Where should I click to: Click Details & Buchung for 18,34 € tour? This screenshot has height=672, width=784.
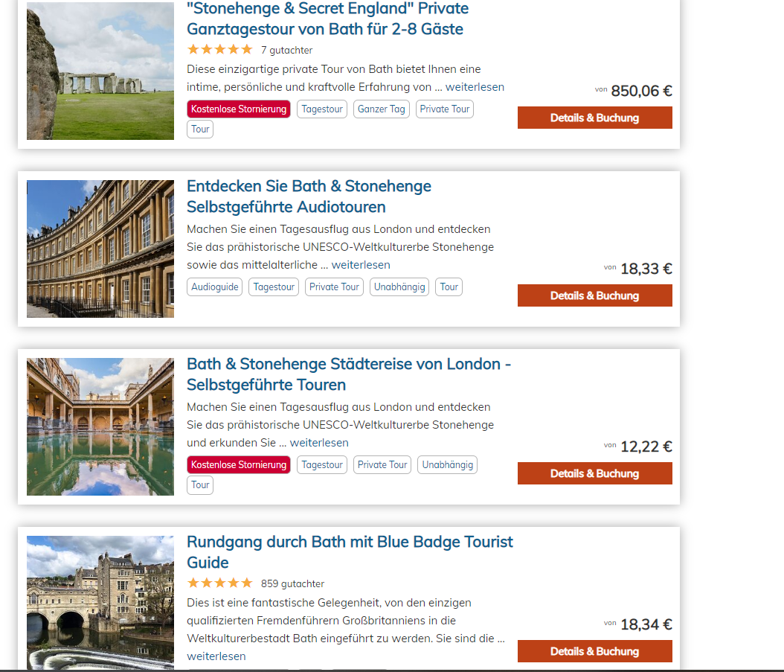[594, 651]
